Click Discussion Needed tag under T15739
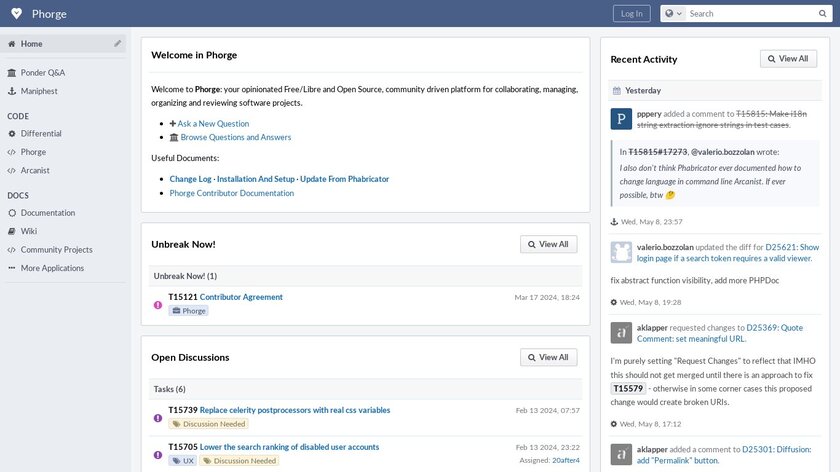Viewport: 840px width, 472px height. click(209, 424)
